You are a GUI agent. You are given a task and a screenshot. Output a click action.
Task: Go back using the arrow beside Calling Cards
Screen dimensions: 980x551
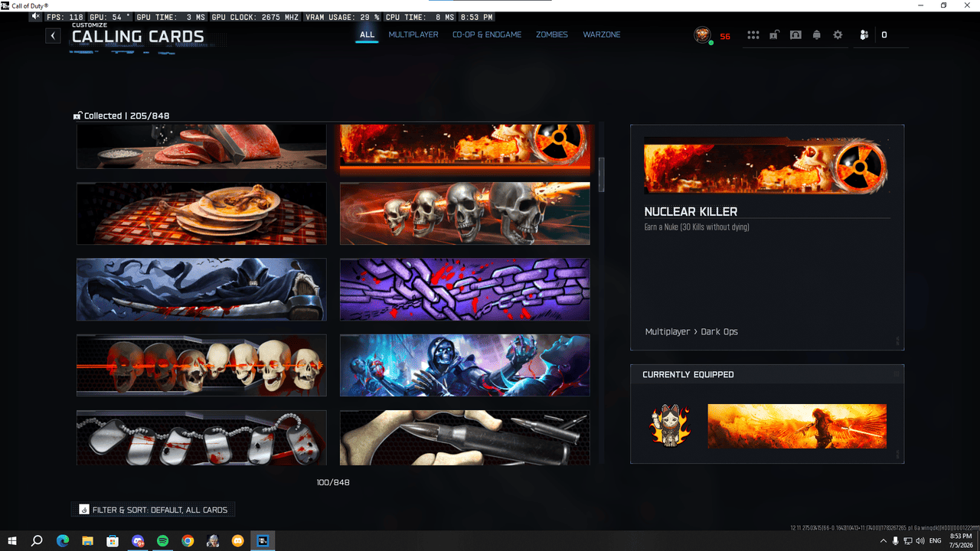(53, 35)
